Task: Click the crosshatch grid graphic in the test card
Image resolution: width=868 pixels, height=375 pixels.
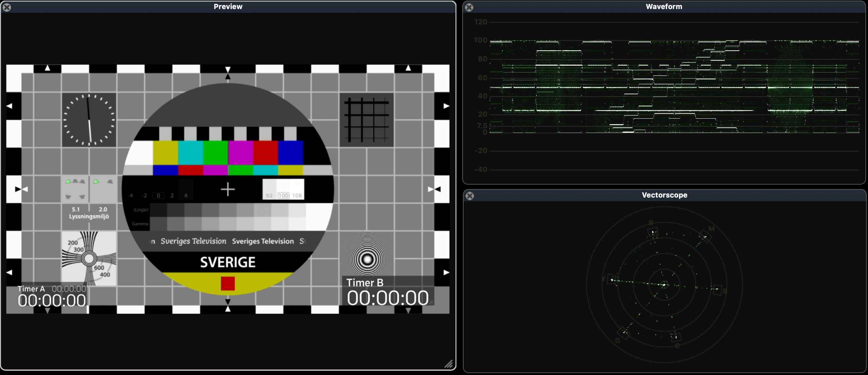Action: click(367, 120)
